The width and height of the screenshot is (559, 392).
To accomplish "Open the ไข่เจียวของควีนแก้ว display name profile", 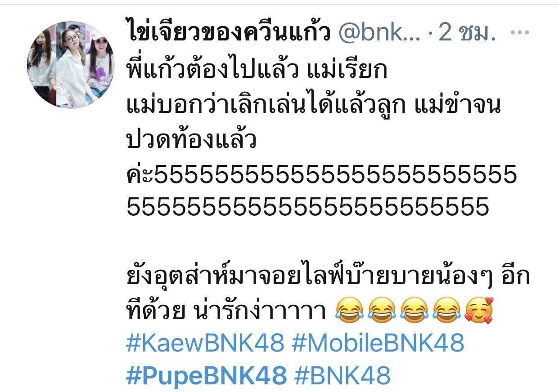I will click(x=229, y=33).
